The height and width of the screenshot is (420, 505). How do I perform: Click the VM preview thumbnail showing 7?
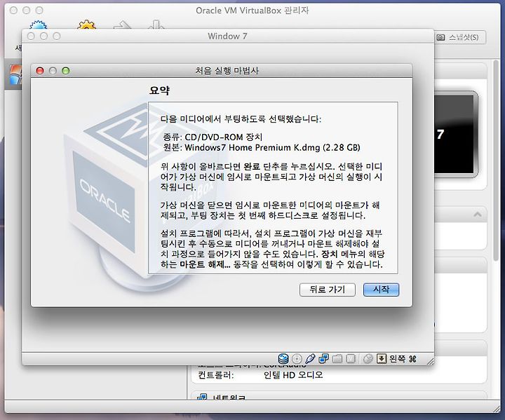point(455,135)
